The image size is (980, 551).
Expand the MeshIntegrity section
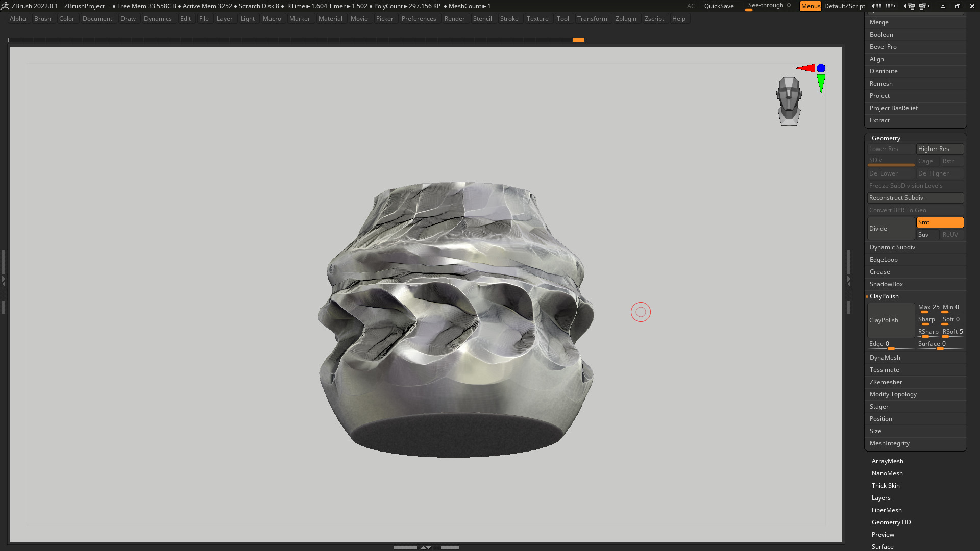click(x=889, y=443)
